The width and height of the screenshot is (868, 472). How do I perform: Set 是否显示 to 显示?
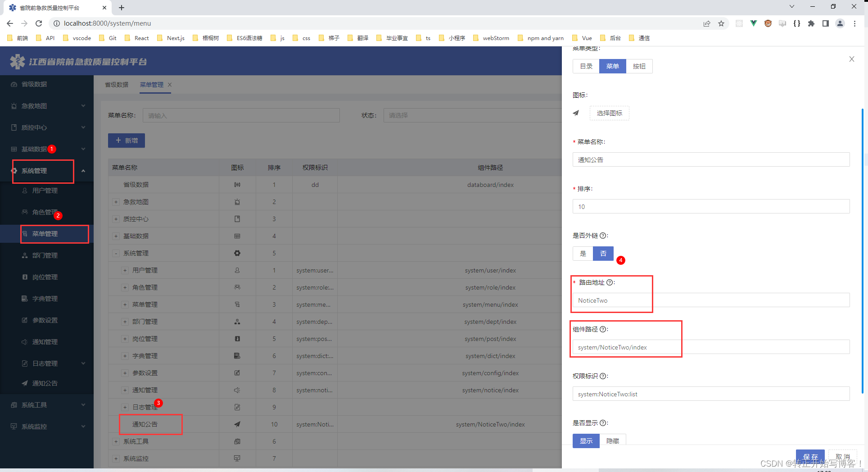click(x=586, y=441)
